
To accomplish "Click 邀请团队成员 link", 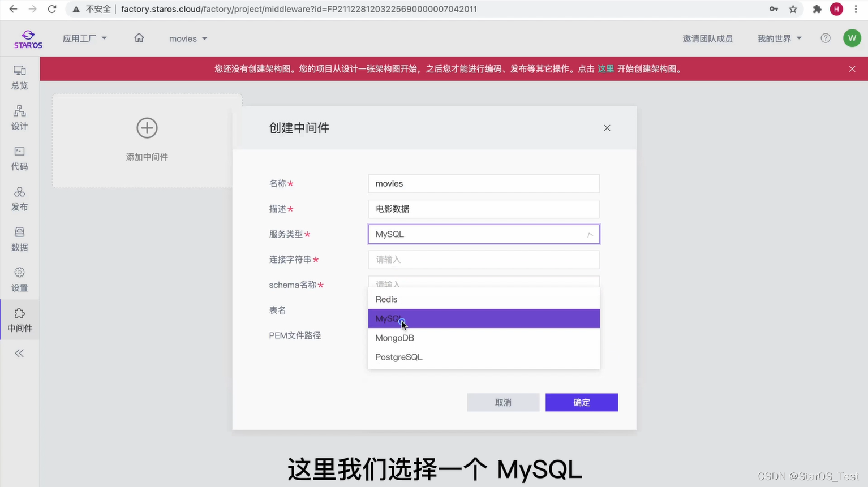I will point(707,38).
